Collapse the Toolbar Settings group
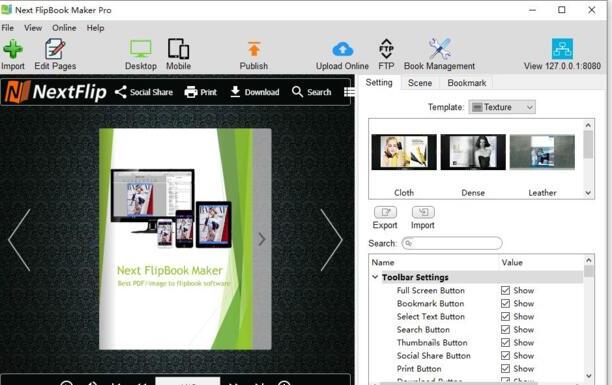 pos(375,277)
